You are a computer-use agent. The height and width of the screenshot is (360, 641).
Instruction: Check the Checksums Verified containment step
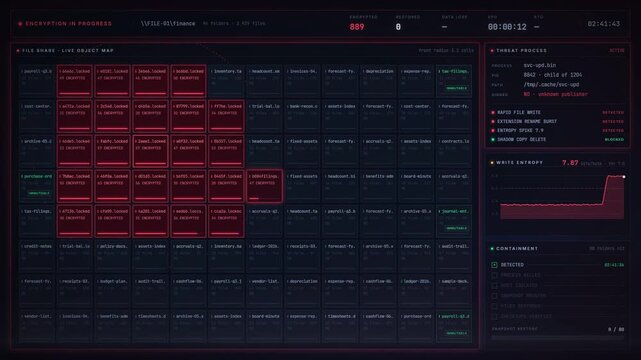[494, 316]
